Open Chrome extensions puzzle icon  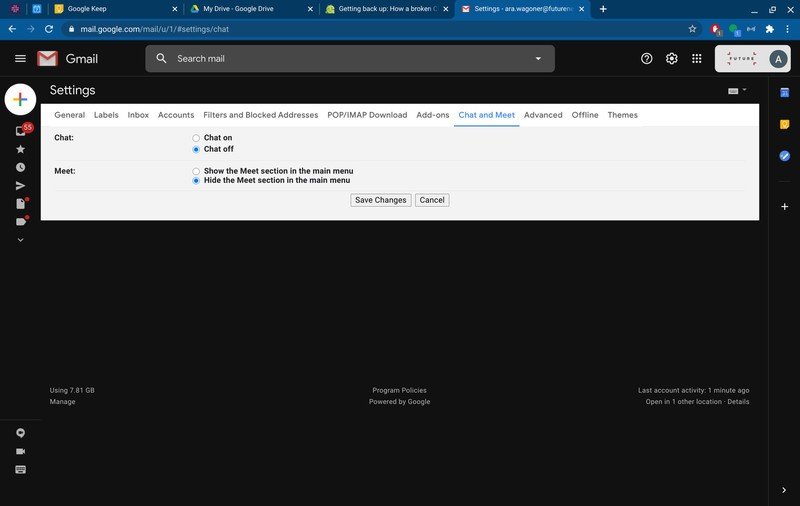(769, 29)
